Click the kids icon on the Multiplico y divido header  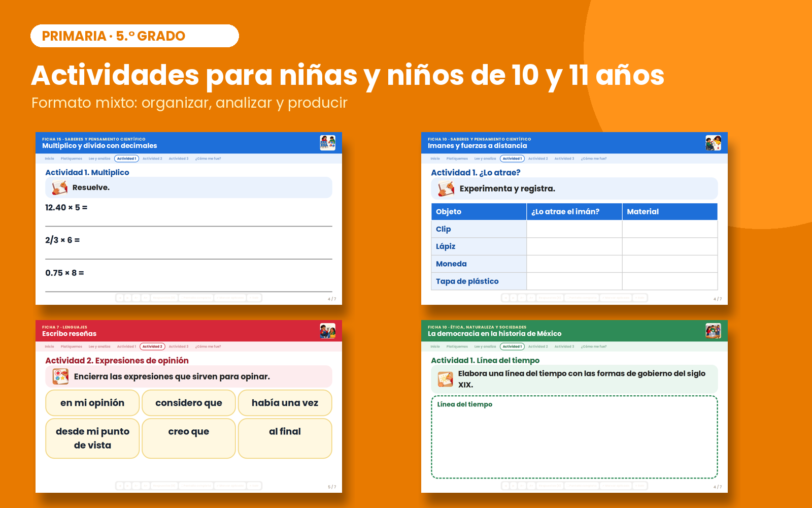(327, 143)
